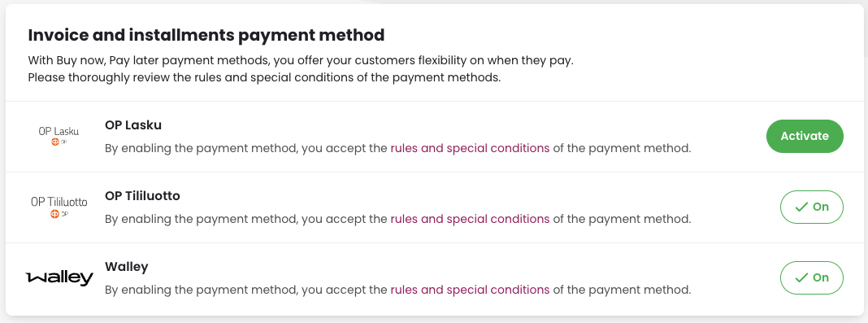This screenshot has height=323, width=868.
Task: Select the OP Lasku title text
Action: coord(133,125)
